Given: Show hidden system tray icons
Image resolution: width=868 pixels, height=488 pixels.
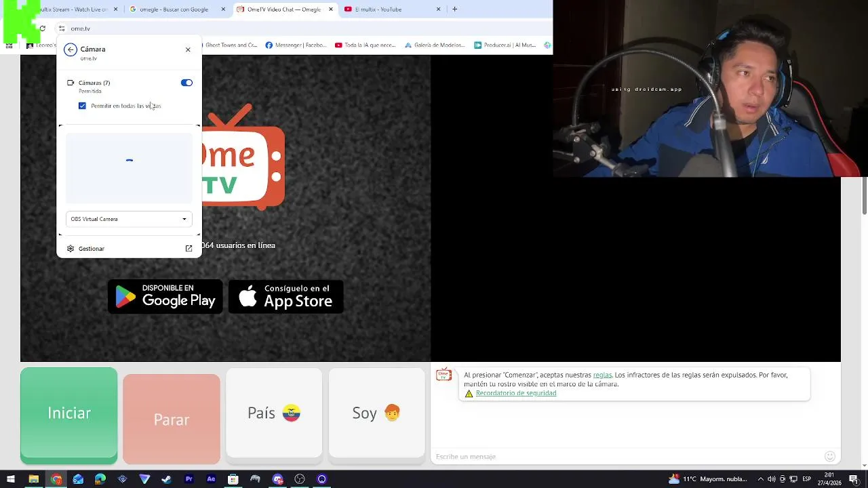Looking at the screenshot, I should click(760, 479).
